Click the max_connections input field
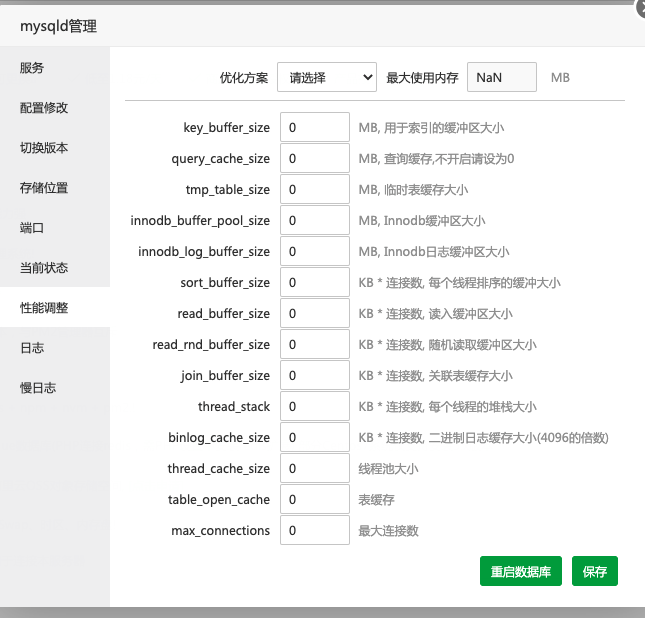The height and width of the screenshot is (618, 645). pos(315,530)
